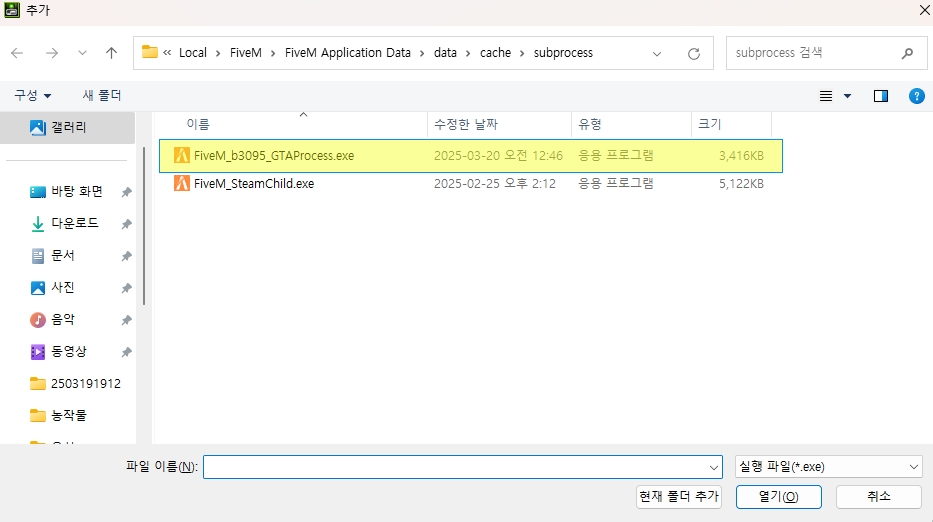Sort files by 수정한 날짜 column
The height and width of the screenshot is (522, 933).
[464, 124]
